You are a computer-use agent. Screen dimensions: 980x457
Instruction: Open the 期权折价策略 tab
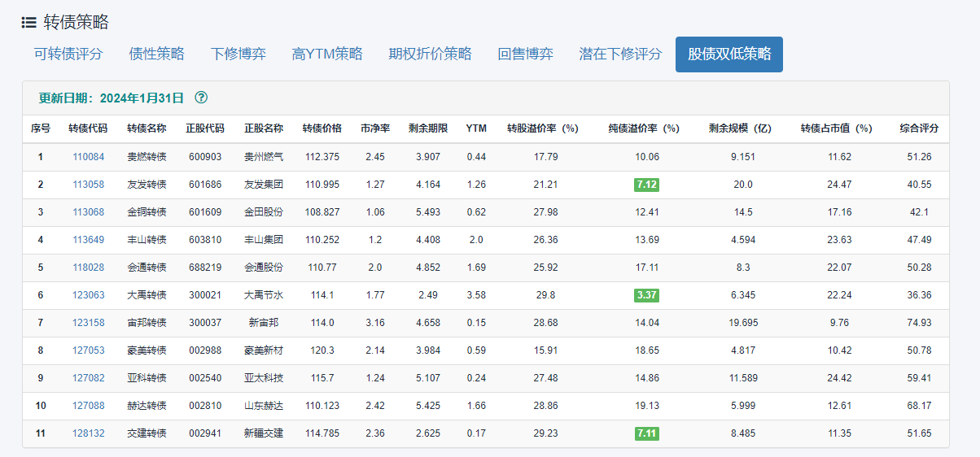click(430, 54)
